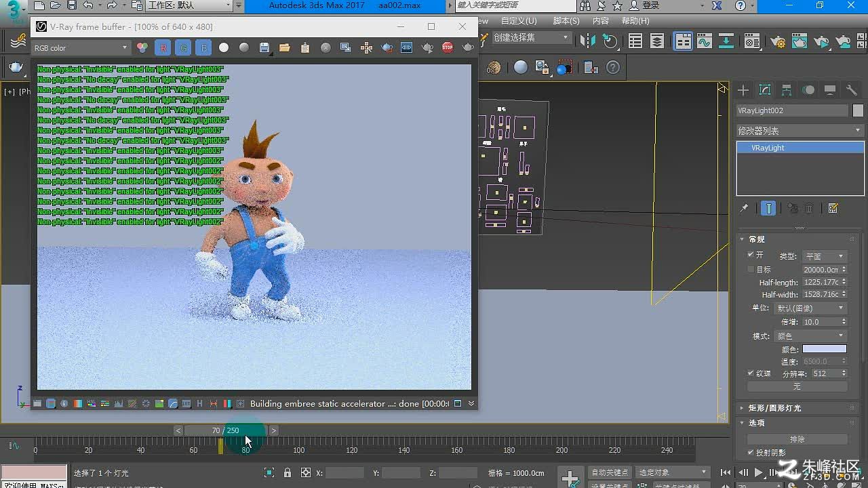
Task: Copy frame buffer image to clipboard
Action: click(x=305, y=47)
